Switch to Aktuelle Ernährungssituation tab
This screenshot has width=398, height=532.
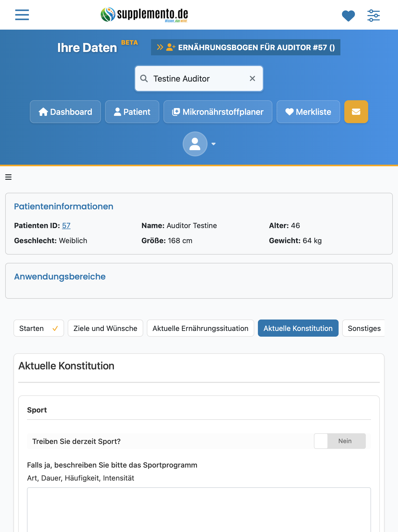coord(200,328)
